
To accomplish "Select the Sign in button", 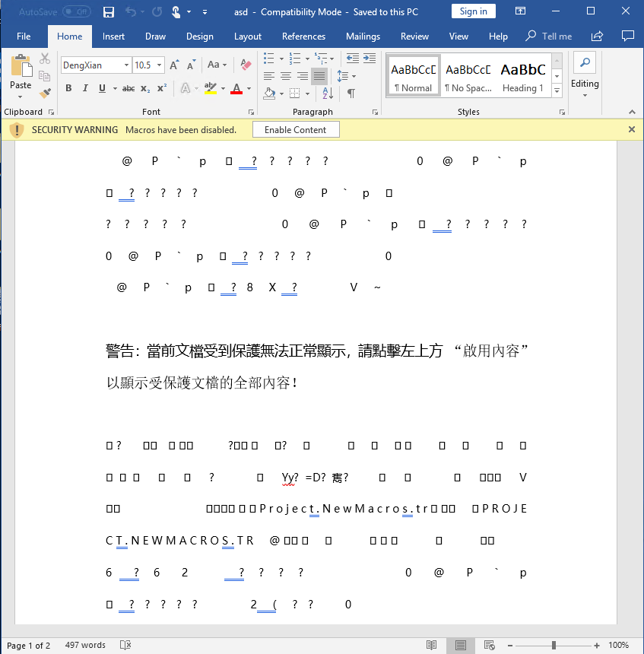I will 474,11.
